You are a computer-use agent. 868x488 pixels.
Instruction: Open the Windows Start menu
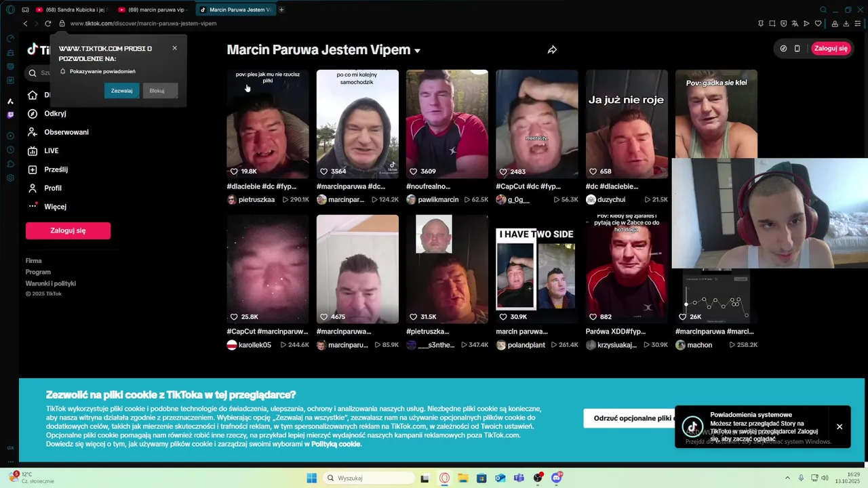pyautogui.click(x=311, y=478)
